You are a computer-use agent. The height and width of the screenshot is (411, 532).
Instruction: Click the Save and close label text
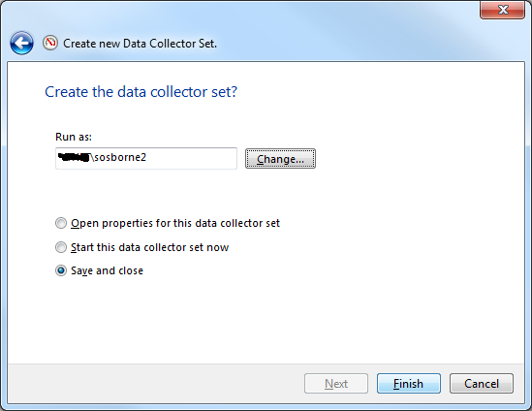pos(107,270)
